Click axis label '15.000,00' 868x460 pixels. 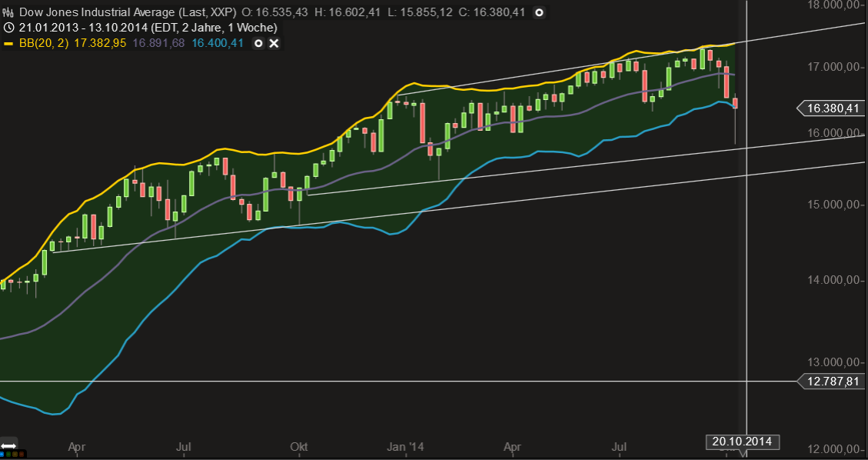tap(834, 205)
